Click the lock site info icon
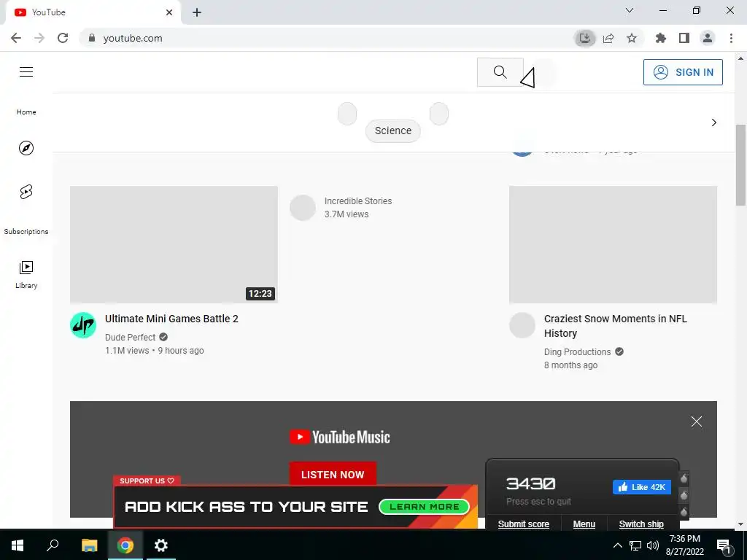The height and width of the screenshot is (560, 747). [x=92, y=38]
